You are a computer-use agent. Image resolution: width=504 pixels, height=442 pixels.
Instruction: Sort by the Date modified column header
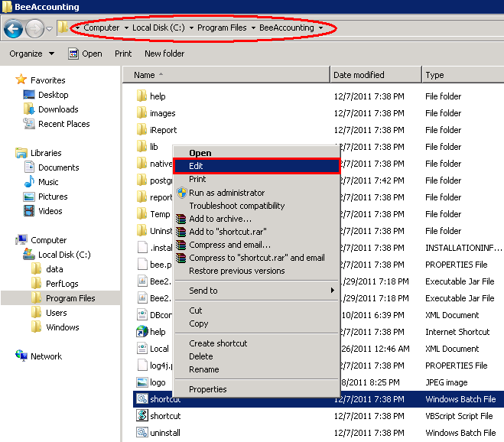[376, 75]
